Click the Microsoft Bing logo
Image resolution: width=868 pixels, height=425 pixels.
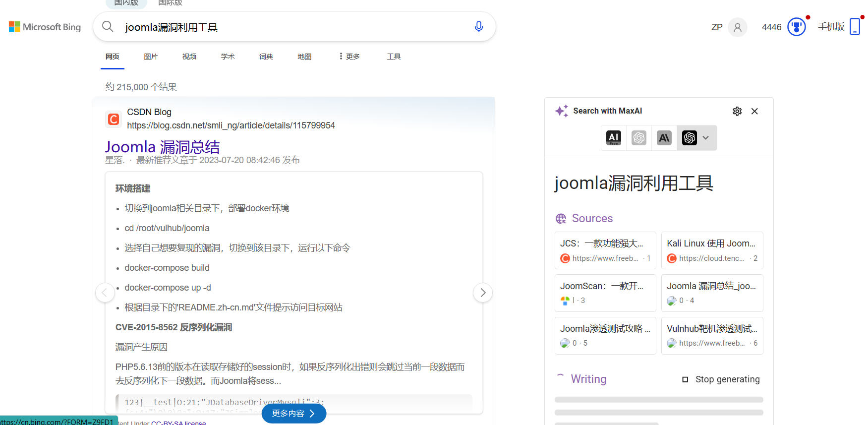tap(45, 27)
